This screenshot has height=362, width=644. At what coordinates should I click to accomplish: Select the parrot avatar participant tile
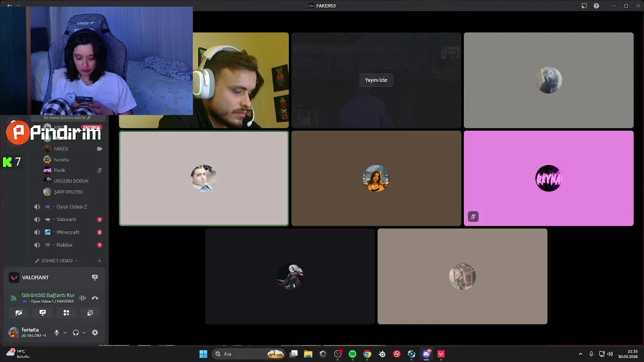548,80
